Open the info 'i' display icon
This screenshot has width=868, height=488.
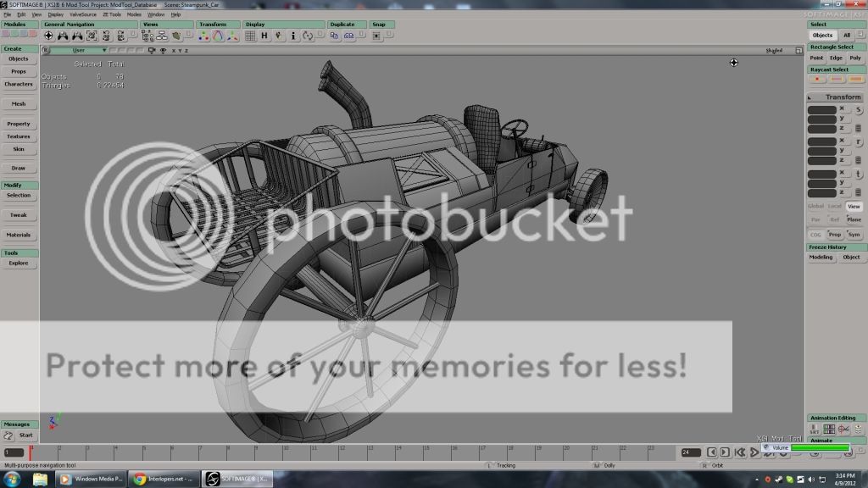tap(293, 36)
